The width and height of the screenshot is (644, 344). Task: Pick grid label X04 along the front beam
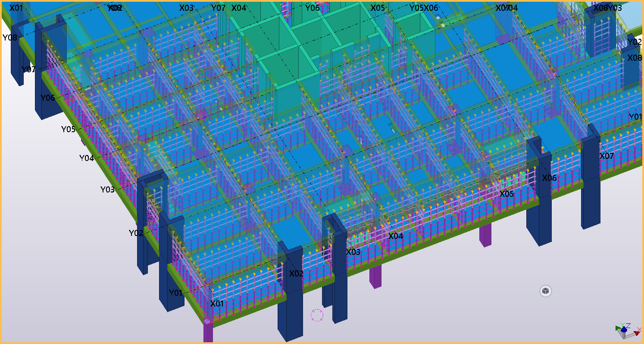pos(396,236)
